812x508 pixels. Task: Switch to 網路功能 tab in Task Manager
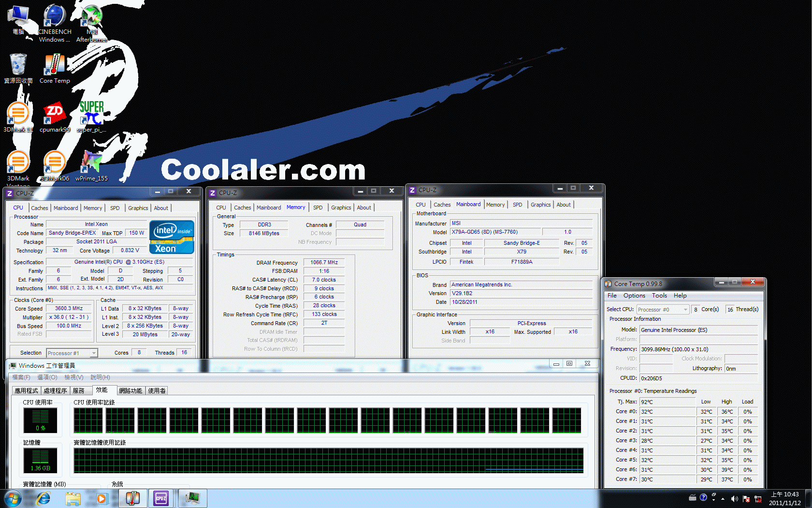130,391
